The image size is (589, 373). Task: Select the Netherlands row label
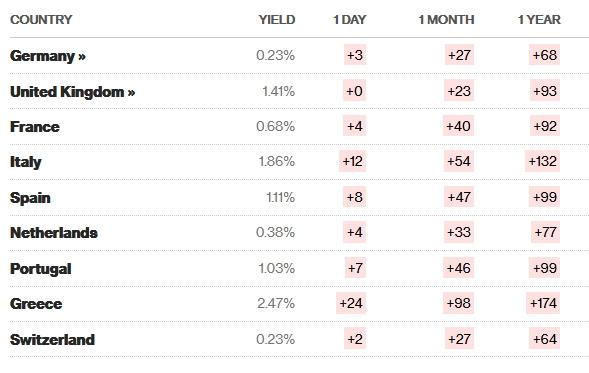[54, 233]
